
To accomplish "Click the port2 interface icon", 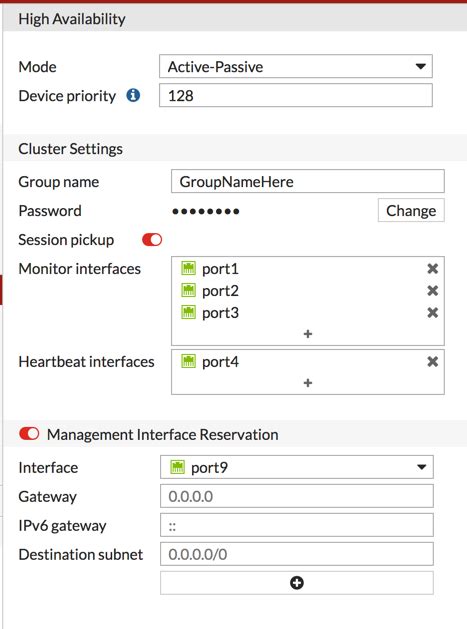I will tap(188, 290).
